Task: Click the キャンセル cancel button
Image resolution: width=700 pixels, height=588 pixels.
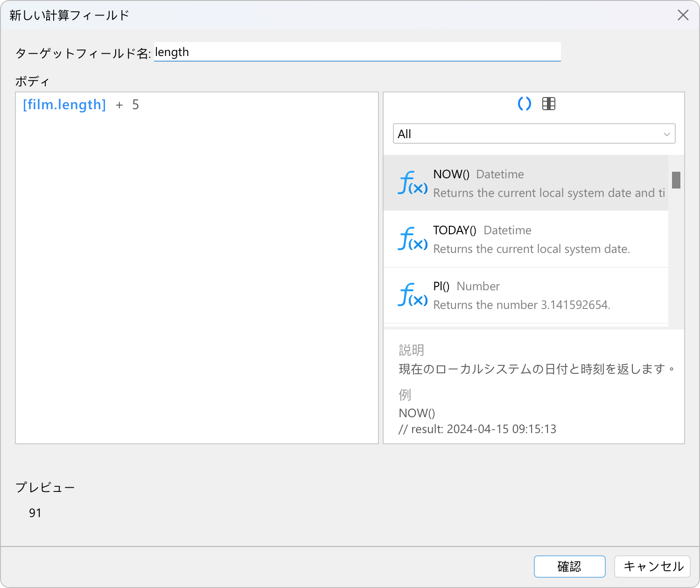Action: [x=652, y=567]
